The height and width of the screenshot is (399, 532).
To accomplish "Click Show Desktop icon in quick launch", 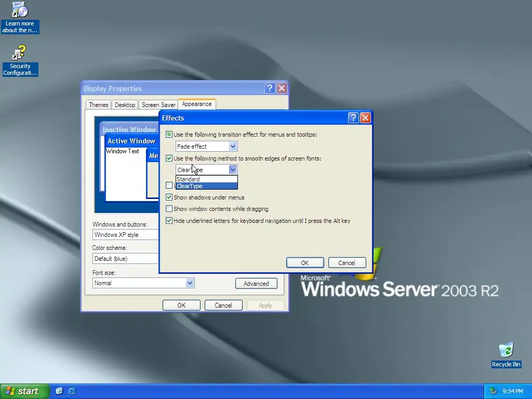I will click(x=59, y=391).
